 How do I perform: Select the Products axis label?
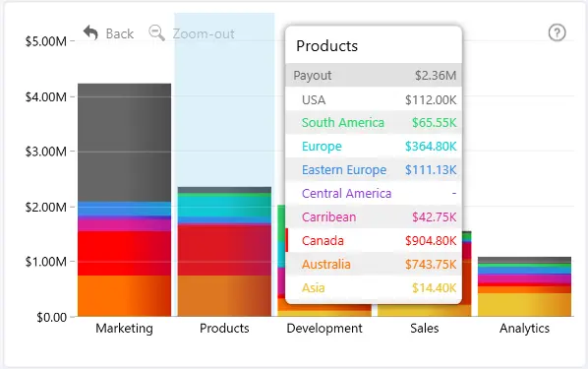[x=224, y=328]
